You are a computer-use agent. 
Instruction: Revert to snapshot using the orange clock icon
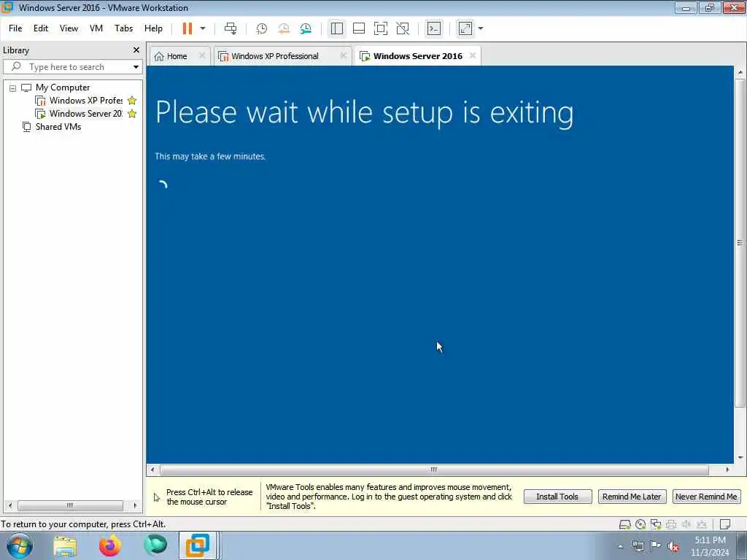(x=284, y=28)
